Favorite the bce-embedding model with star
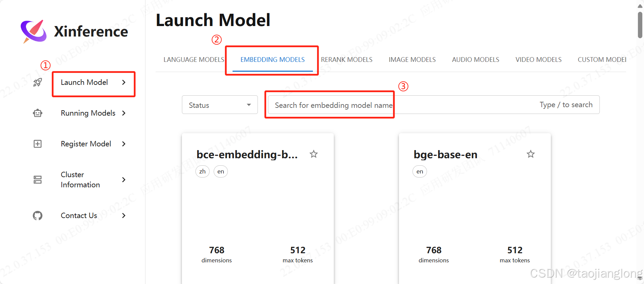644x284 pixels. (314, 154)
